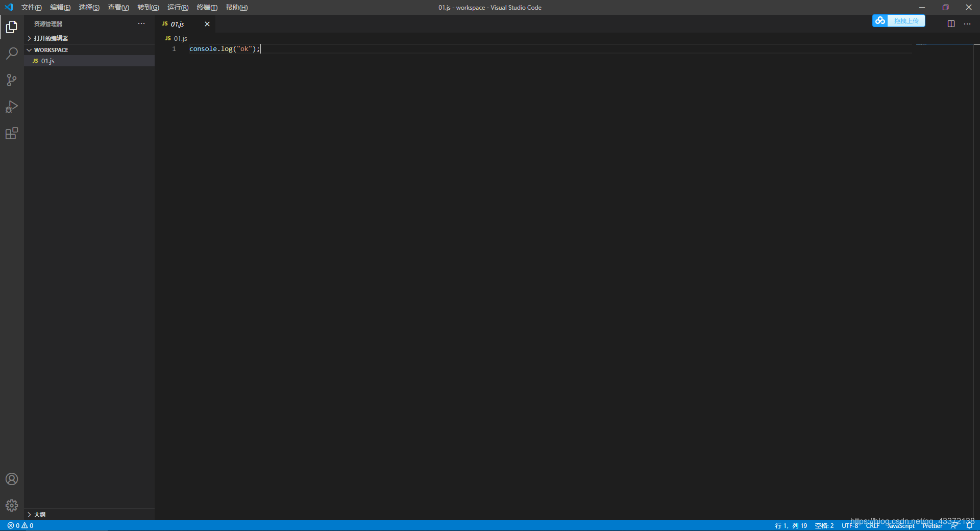Image resolution: width=980 pixels, height=531 pixels.
Task: Close the 01.js editor tab
Action: click(207, 24)
